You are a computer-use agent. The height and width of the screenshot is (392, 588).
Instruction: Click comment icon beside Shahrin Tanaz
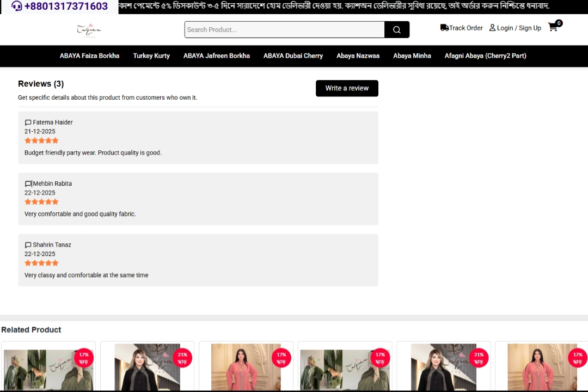click(x=28, y=245)
